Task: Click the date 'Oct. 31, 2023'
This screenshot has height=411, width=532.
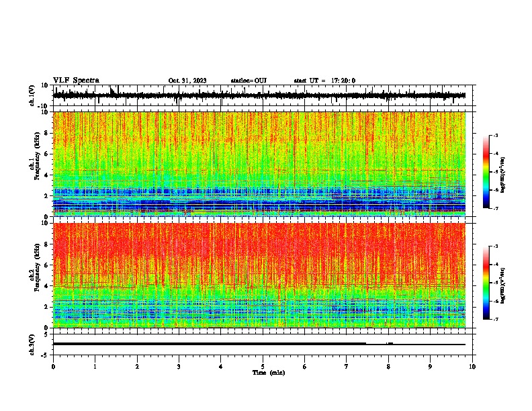Action: pos(187,81)
